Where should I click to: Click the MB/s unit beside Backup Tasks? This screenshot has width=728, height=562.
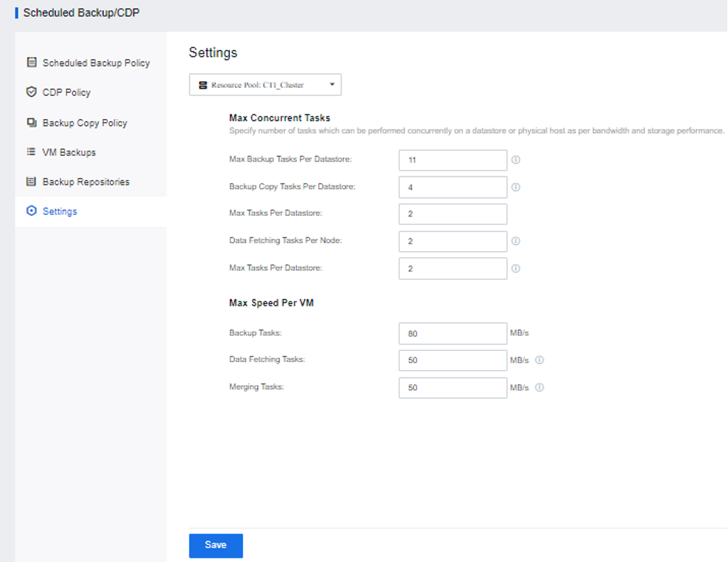(x=519, y=333)
